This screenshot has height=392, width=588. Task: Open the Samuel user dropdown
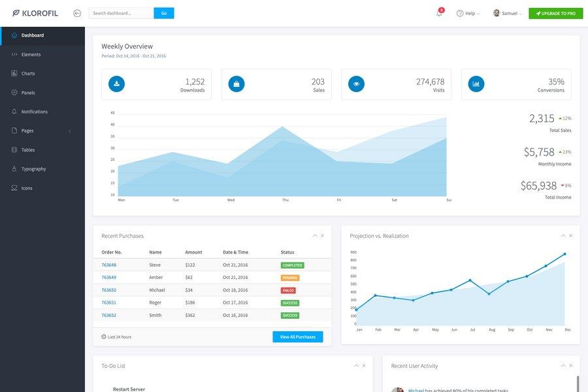(506, 12)
